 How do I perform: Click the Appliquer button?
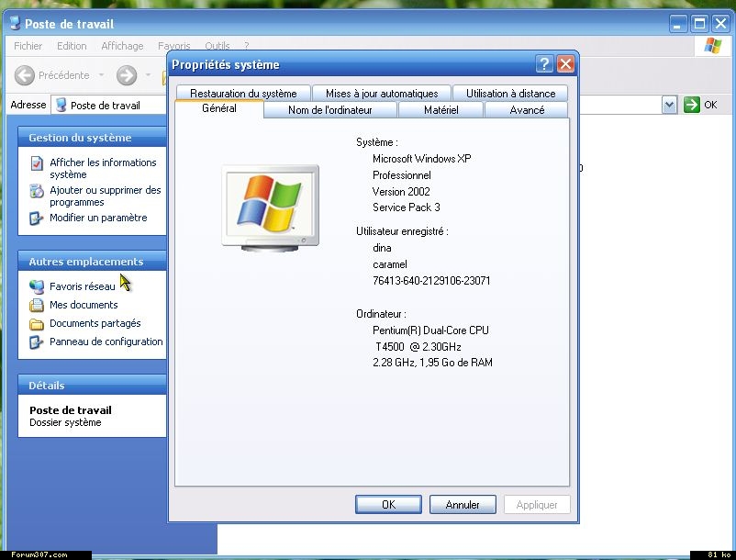[537, 505]
